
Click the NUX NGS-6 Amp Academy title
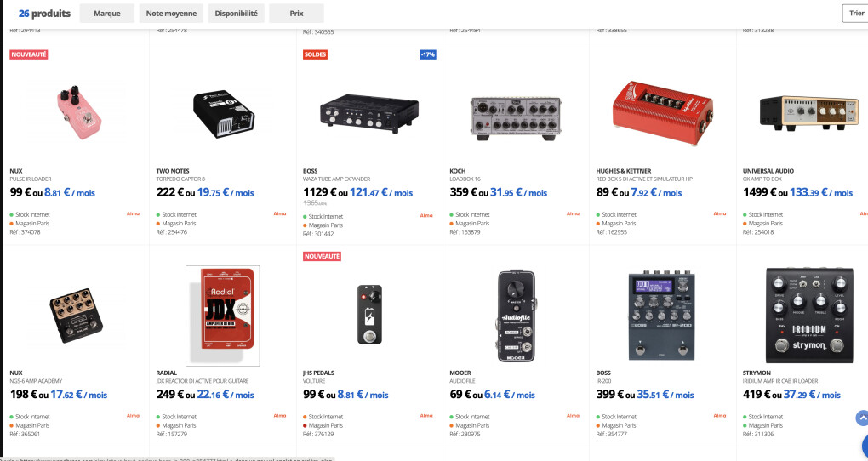tap(36, 381)
